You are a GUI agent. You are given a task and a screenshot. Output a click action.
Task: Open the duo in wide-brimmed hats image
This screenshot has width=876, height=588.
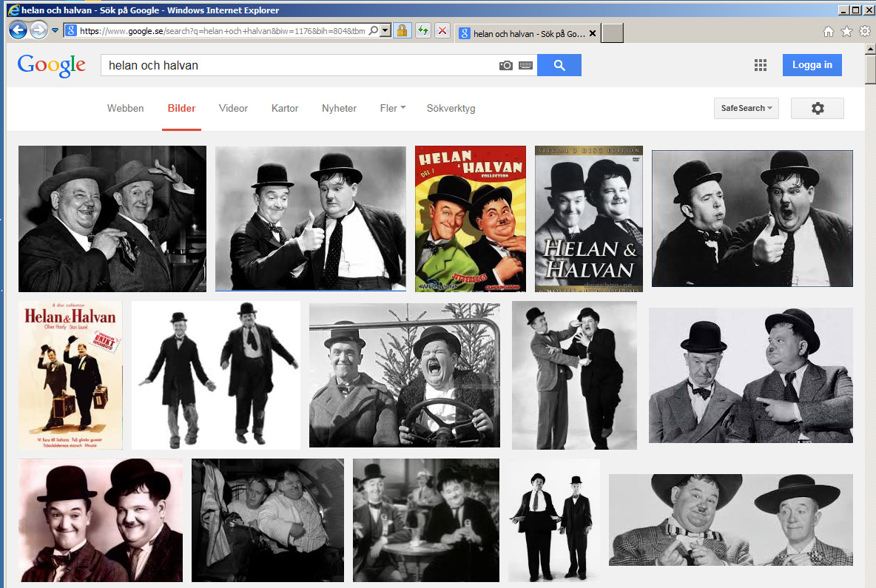pyautogui.click(x=731, y=520)
